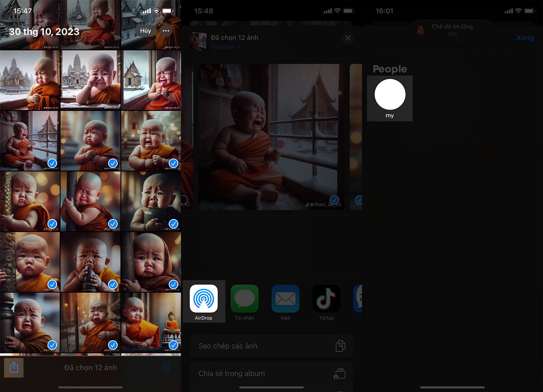Share via the Mail app icon
Screen dimensions: 543x392
285,300
